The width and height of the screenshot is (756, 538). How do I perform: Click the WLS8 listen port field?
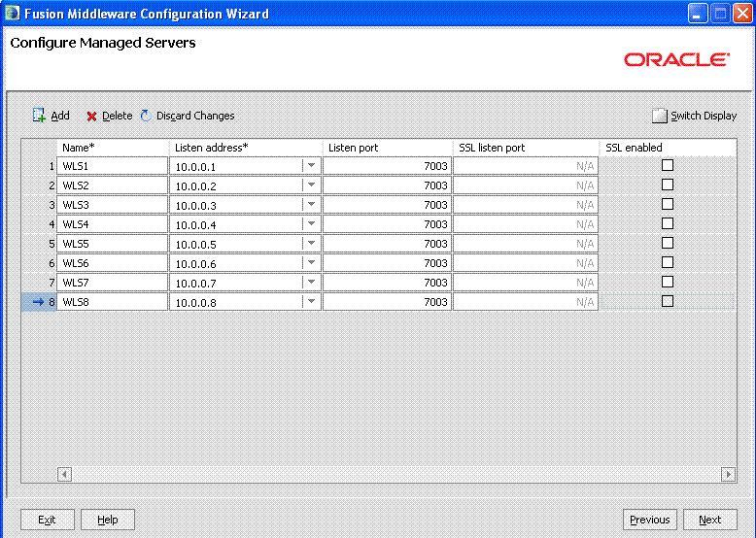(387, 301)
